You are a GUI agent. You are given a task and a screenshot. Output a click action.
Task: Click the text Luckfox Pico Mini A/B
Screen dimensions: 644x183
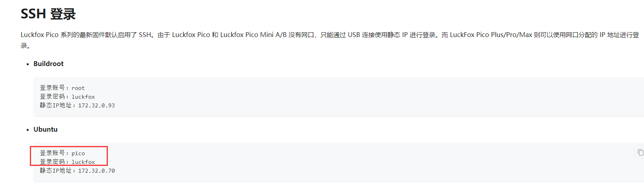(253, 35)
